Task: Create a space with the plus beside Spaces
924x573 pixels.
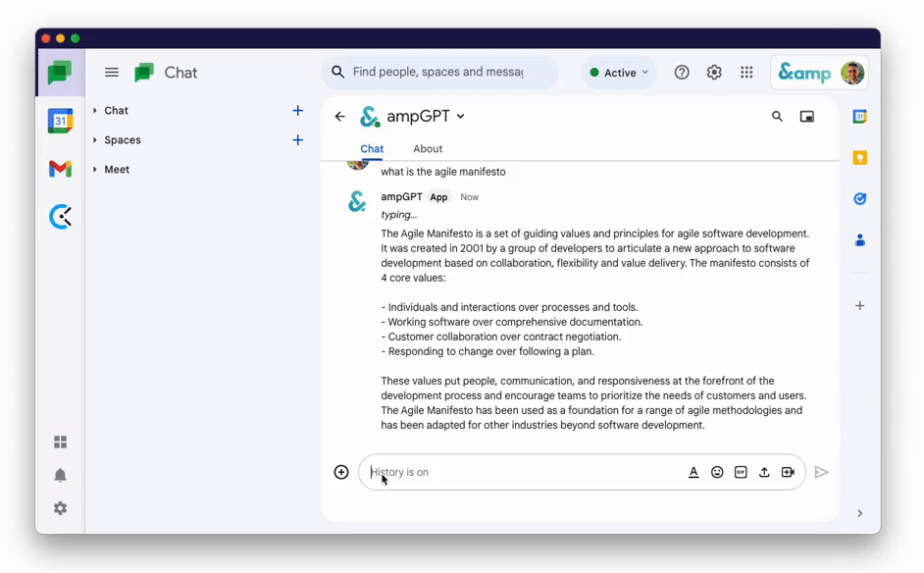Action: (297, 139)
